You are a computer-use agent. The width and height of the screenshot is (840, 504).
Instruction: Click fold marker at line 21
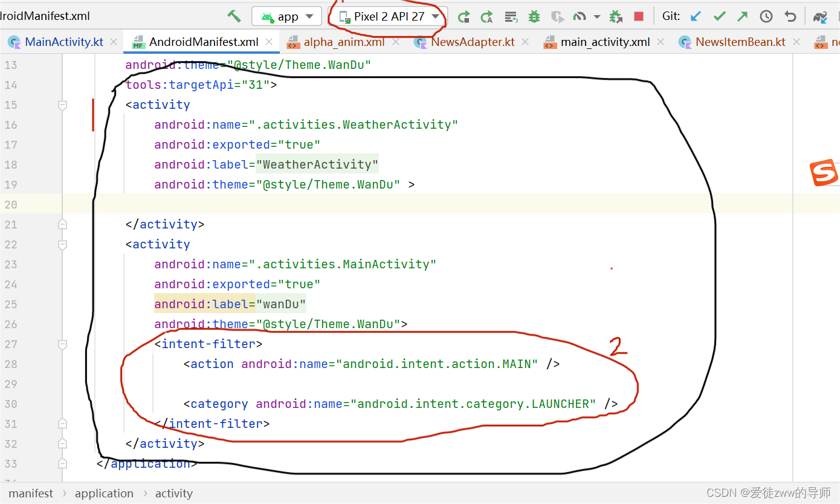62,224
